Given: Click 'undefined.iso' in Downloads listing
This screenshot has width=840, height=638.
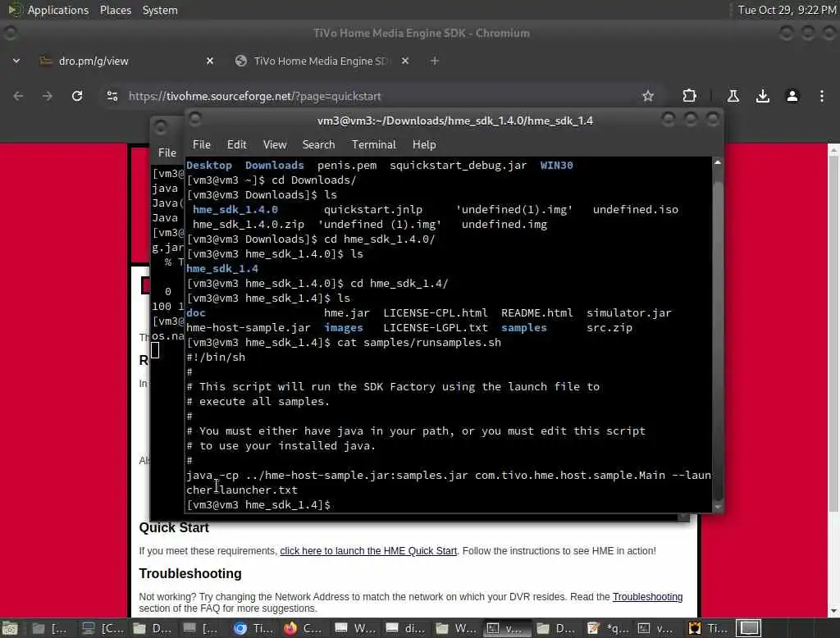Looking at the screenshot, I should click(636, 209).
